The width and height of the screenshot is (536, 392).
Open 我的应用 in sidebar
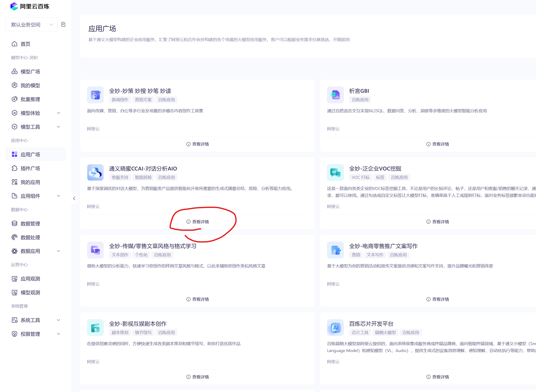(30, 182)
